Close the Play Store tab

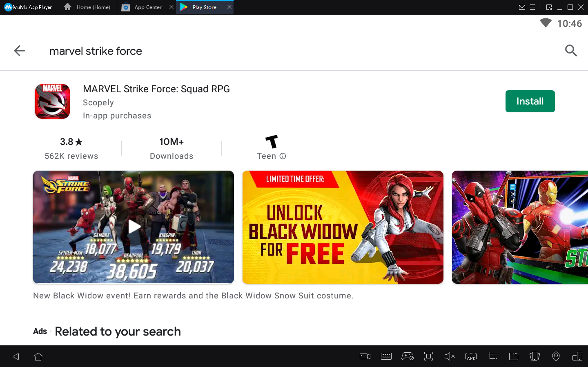[x=229, y=7]
